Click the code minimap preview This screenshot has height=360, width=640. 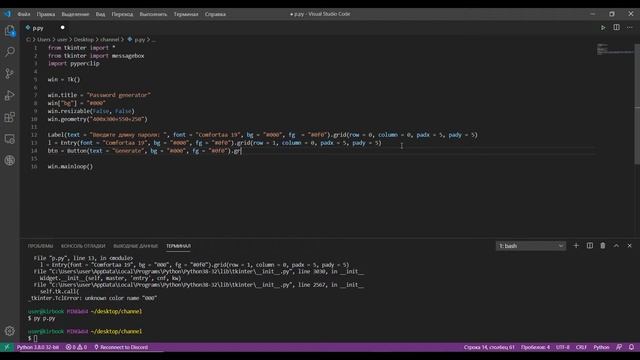[614, 49]
